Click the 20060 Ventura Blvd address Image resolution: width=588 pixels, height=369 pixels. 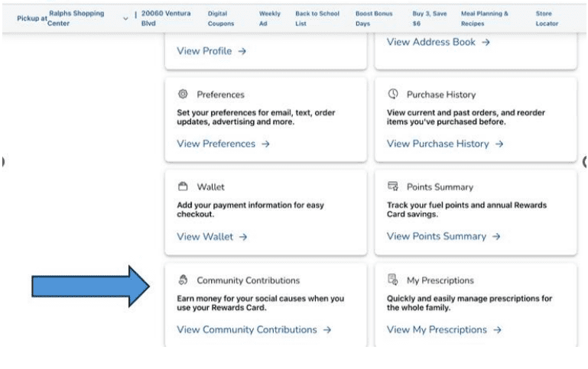166,18
